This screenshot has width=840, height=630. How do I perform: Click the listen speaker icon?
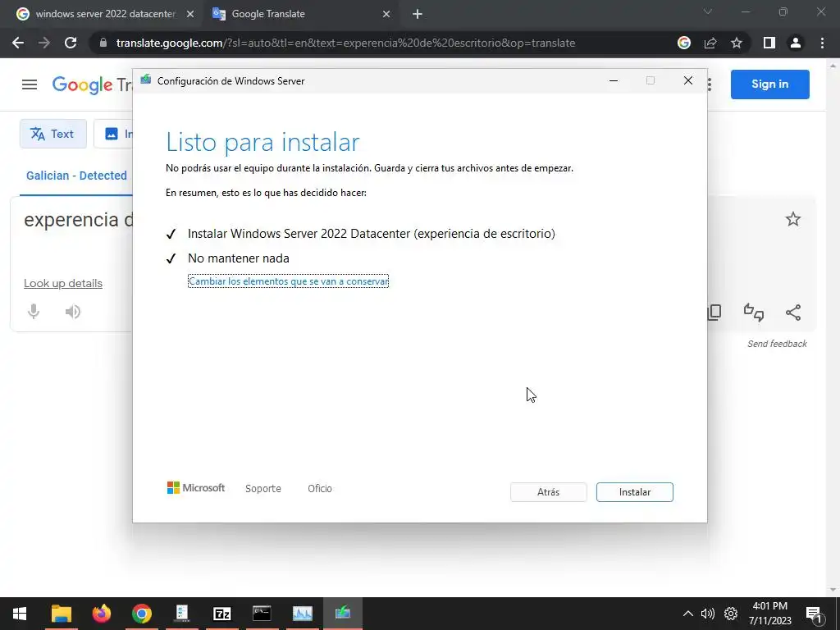pyautogui.click(x=73, y=311)
